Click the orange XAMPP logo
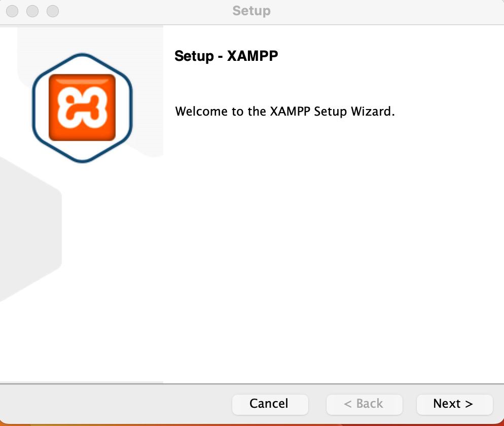The image size is (504, 426). (x=82, y=108)
